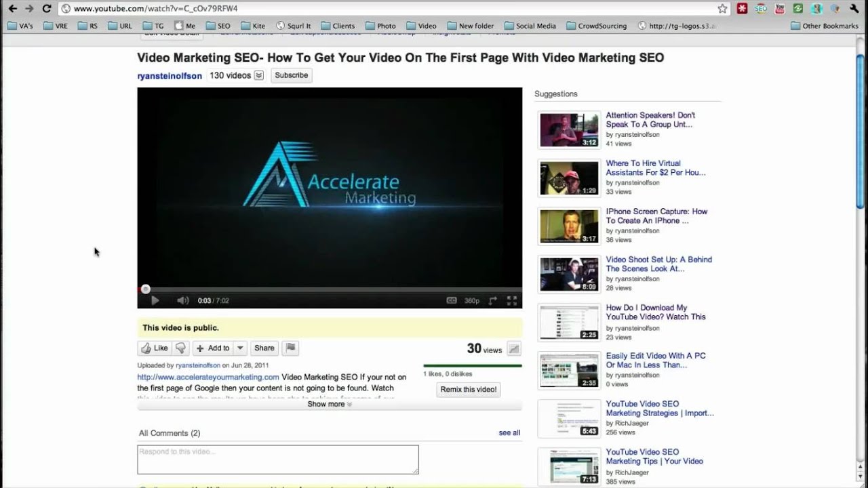
Task: Play the video
Action: point(155,300)
